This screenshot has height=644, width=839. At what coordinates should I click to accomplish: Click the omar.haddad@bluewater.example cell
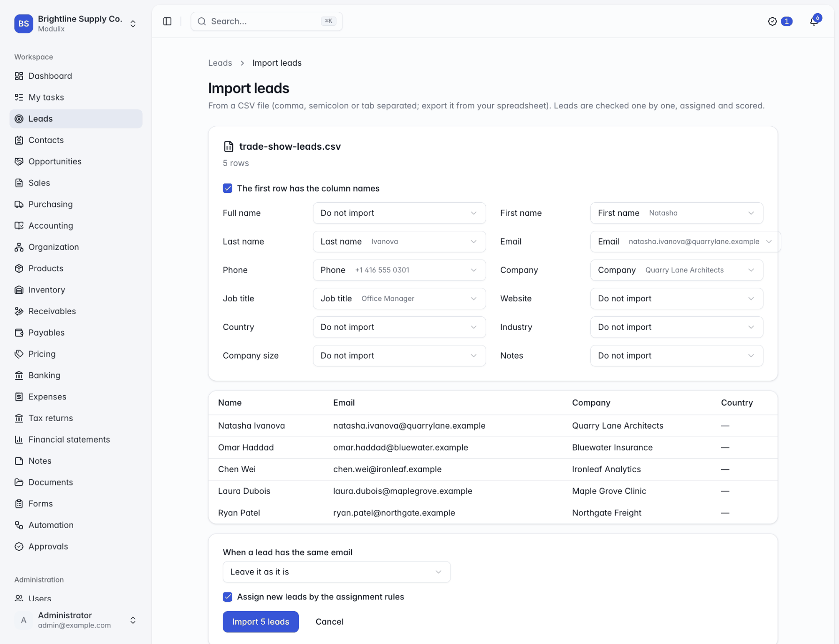coord(400,447)
